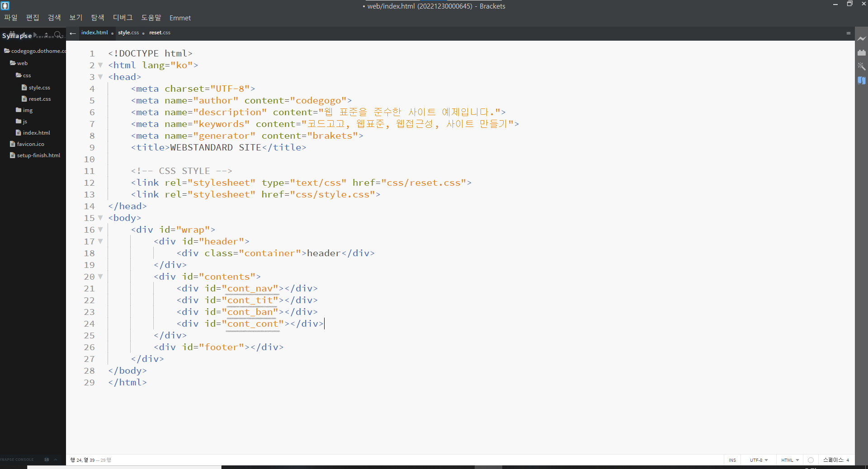Image resolution: width=868 pixels, height=469 pixels.
Task: Collapse the web folder in tree
Action: coord(19,63)
